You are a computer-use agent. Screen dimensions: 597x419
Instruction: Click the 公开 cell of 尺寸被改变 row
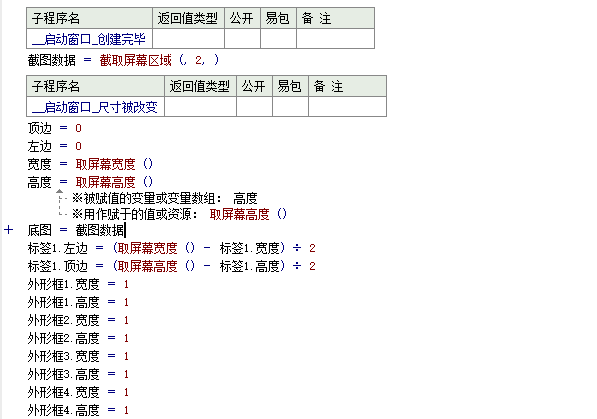[x=254, y=106]
